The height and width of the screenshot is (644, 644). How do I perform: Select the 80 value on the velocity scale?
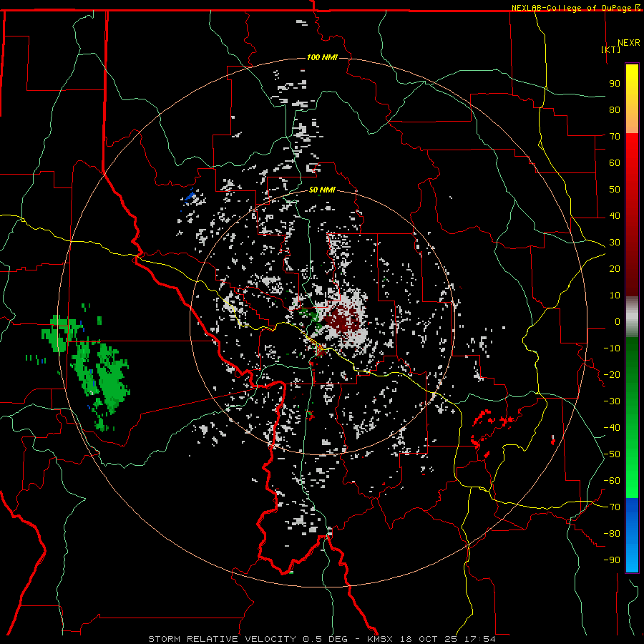[615, 109]
